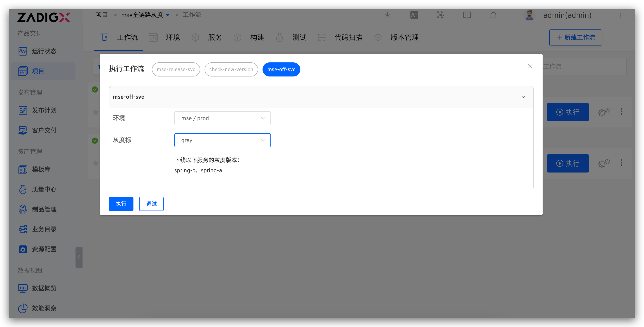Click first workflow green status check
The image size is (644, 327).
click(95, 89)
